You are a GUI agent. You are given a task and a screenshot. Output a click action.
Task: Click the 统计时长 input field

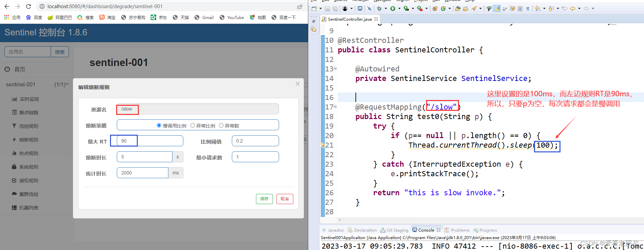143,173
